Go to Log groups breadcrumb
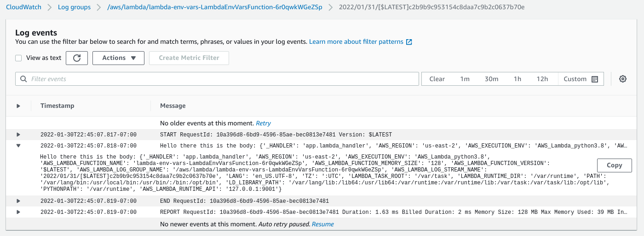Screen dimensions: 644x236 pyautogui.click(x=74, y=7)
